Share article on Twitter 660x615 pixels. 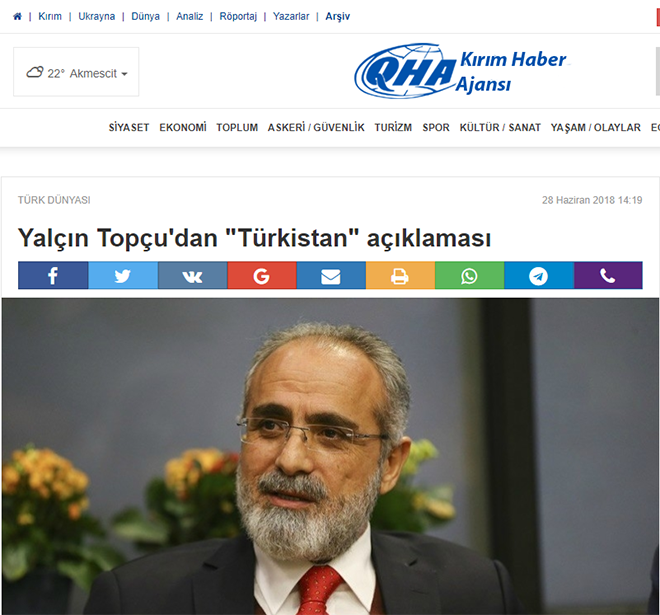[123, 275]
